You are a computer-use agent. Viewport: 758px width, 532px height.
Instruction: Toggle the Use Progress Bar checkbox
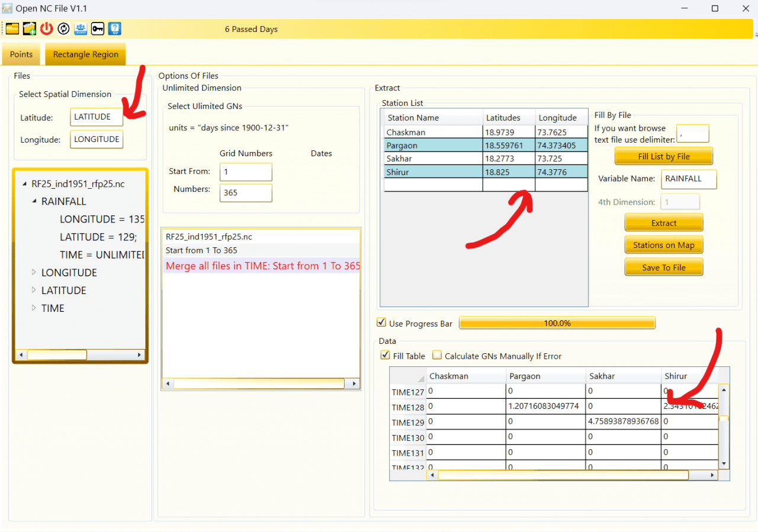click(x=382, y=323)
